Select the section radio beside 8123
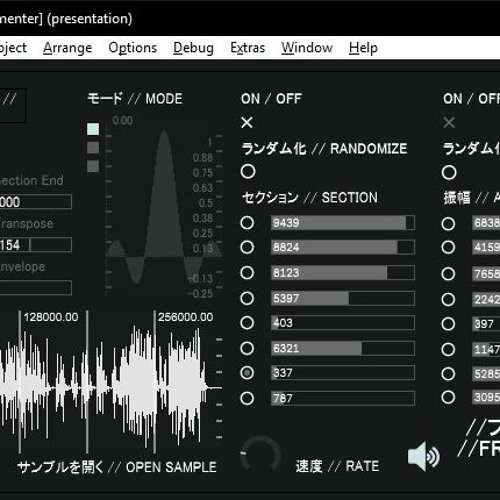This screenshot has height=500, width=500. tap(247, 273)
